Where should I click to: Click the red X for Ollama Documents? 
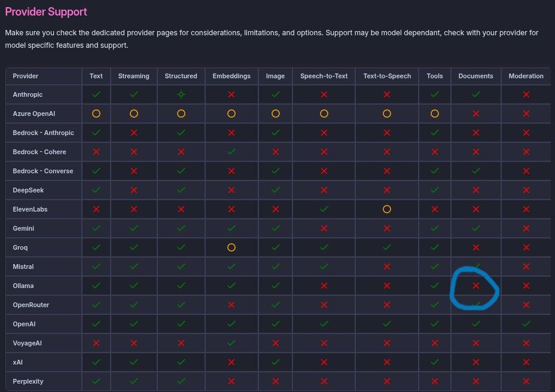[x=475, y=286]
